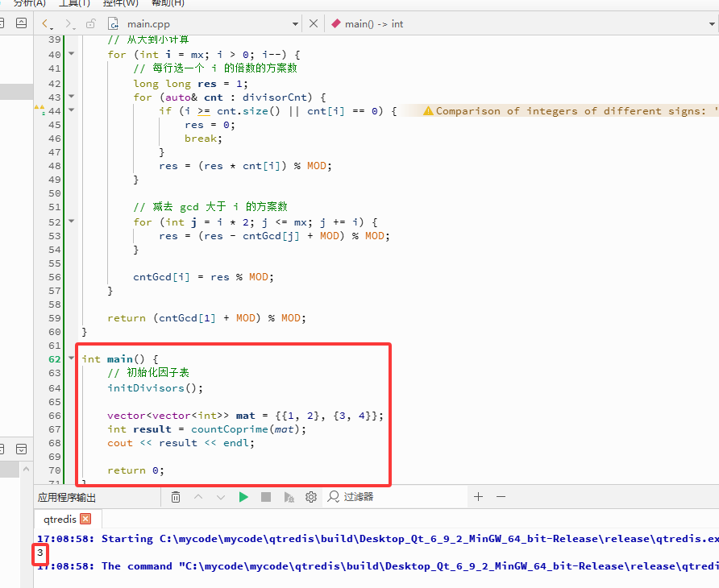
Task: Zoom out output with minus icon
Action: point(501,497)
